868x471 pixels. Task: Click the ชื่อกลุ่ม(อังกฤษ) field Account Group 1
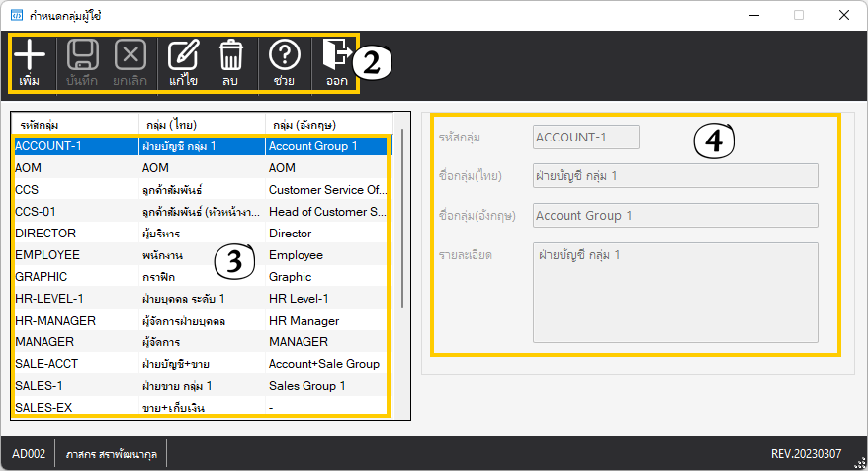pyautogui.click(x=675, y=216)
